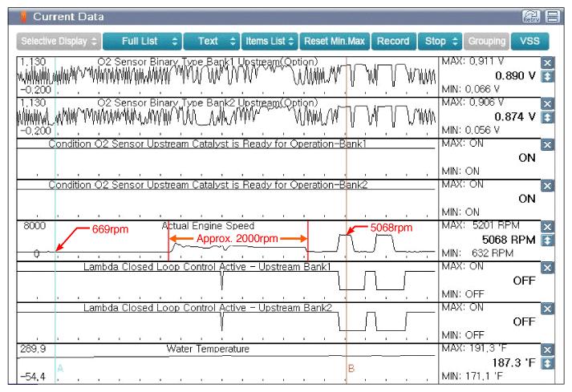Open the Items List menu

pyautogui.click(x=270, y=41)
